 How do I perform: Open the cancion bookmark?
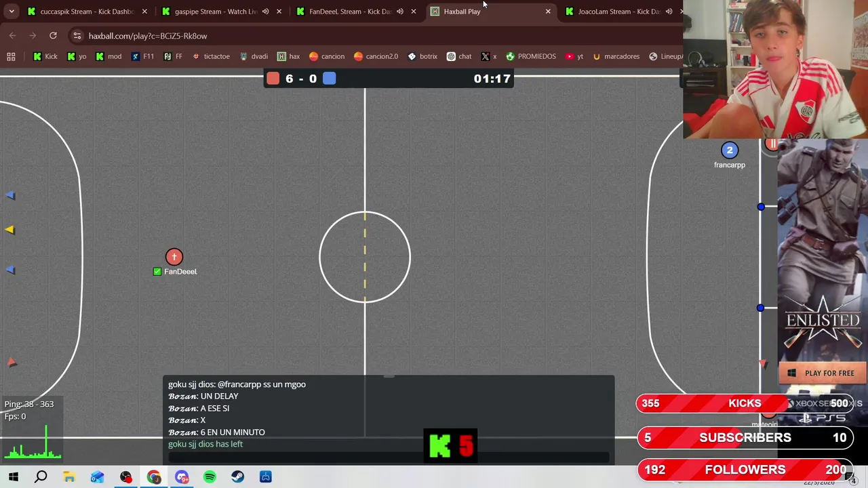[326, 56]
